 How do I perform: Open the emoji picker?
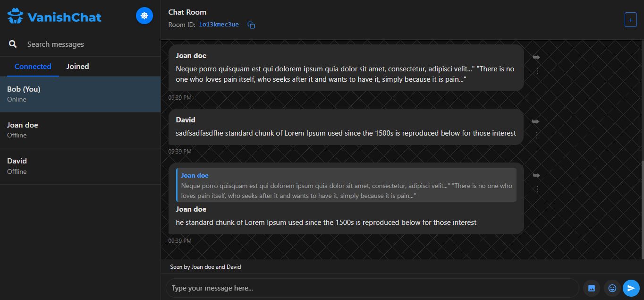612,288
